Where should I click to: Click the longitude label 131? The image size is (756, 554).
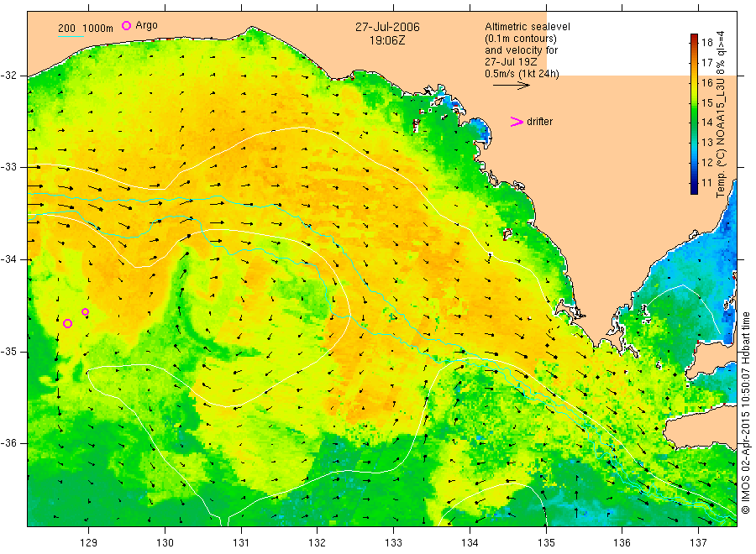pyautogui.click(x=241, y=543)
